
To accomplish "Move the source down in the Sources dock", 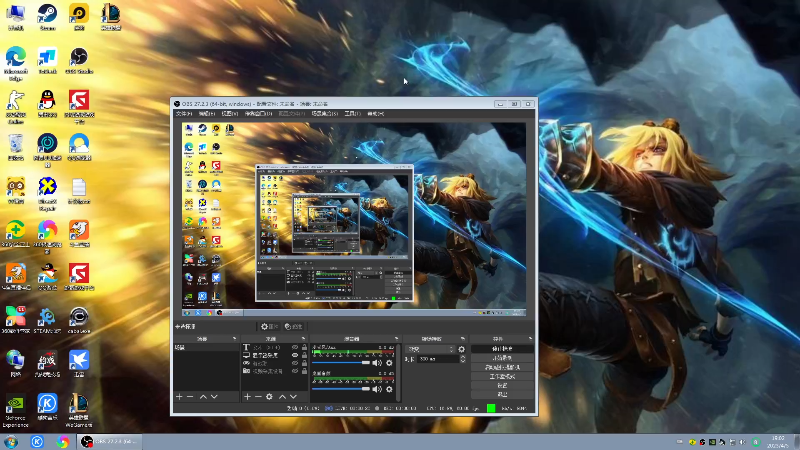I will point(293,396).
